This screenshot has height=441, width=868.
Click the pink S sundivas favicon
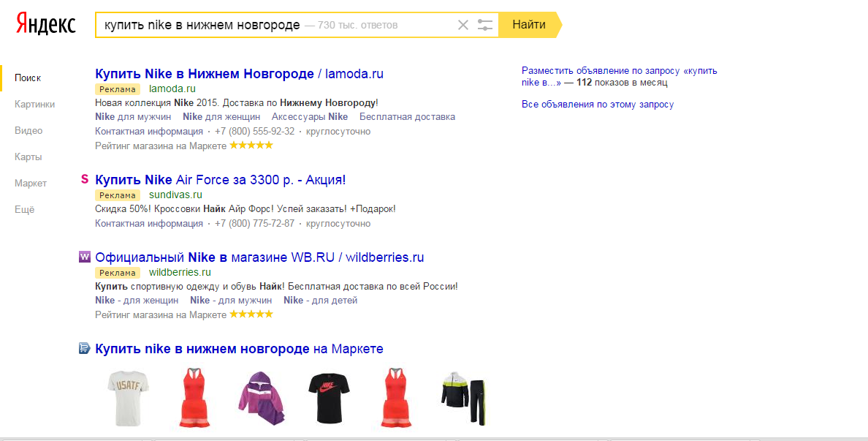85,179
